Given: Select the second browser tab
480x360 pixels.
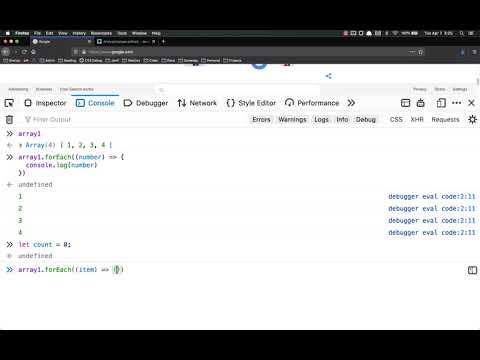Looking at the screenshot, I should pos(126,42).
